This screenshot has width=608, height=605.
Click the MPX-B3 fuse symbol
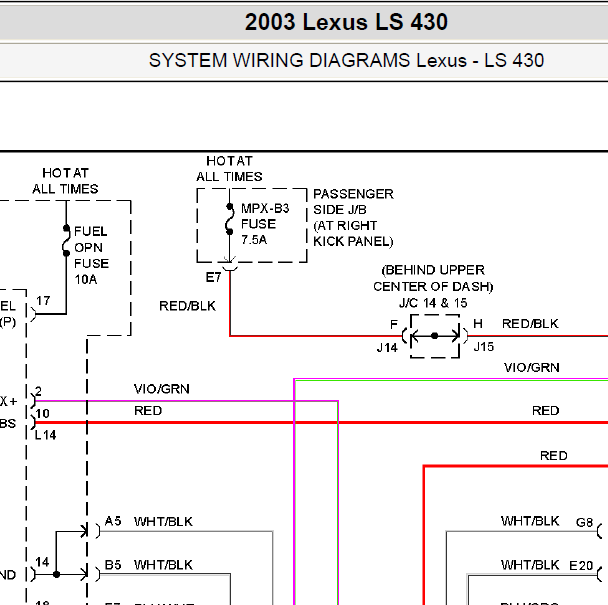coord(230,219)
